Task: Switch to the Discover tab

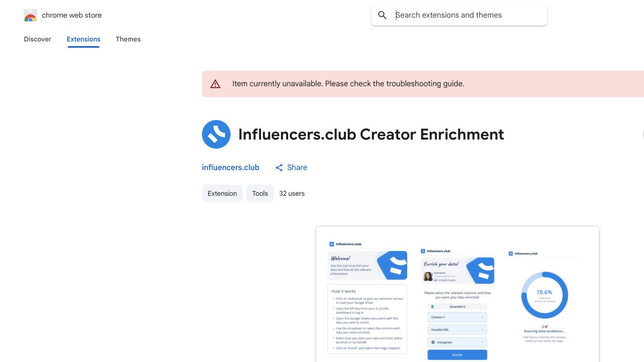Action: (x=38, y=39)
